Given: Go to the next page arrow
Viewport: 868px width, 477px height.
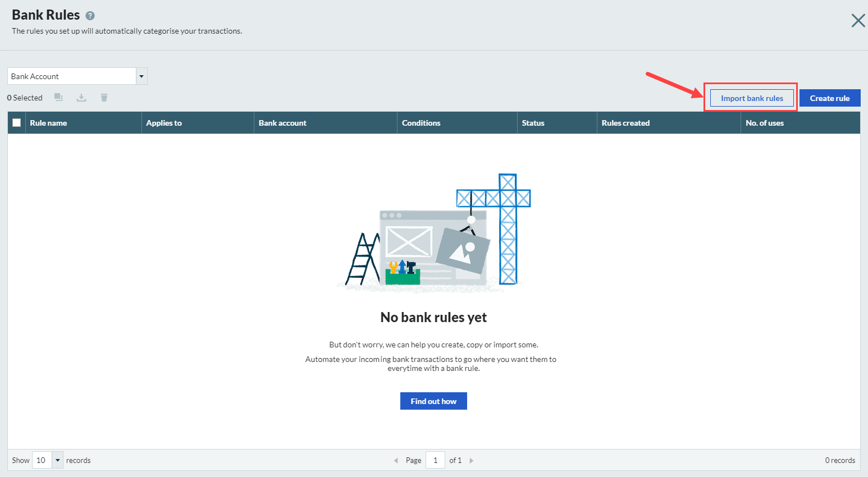Looking at the screenshot, I should pyautogui.click(x=472, y=461).
